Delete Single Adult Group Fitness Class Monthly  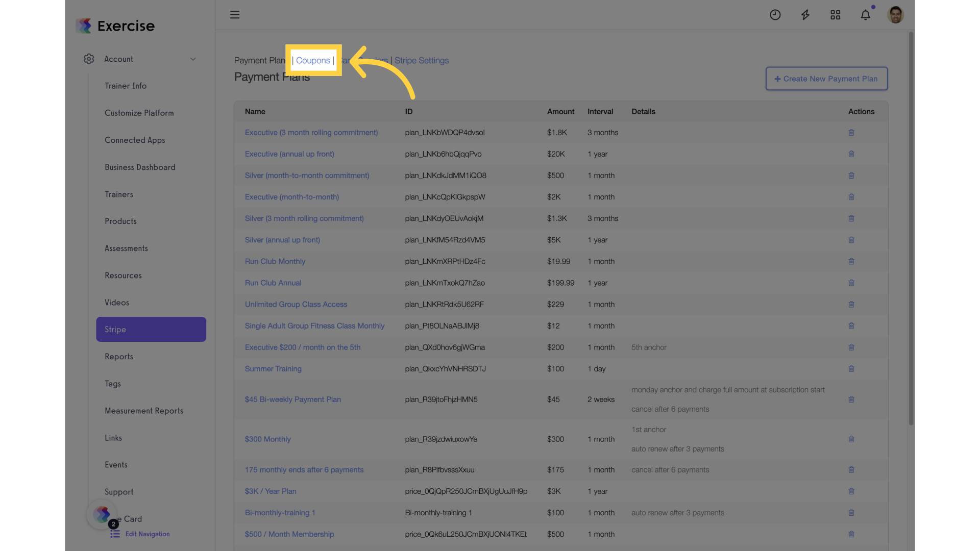tap(851, 325)
